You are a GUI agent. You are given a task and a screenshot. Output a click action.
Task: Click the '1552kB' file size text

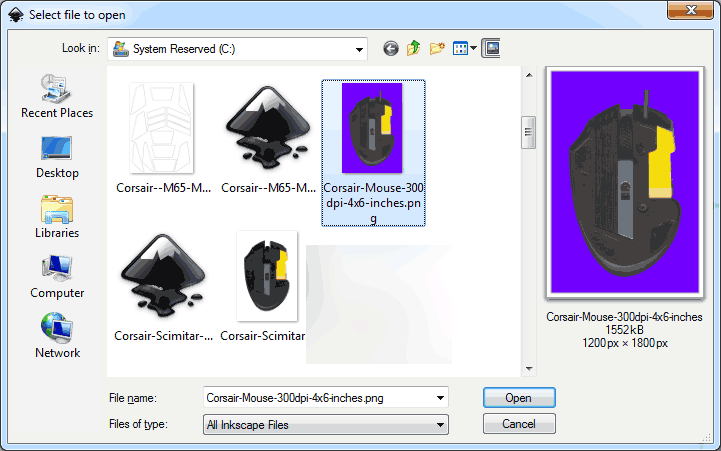(624, 330)
